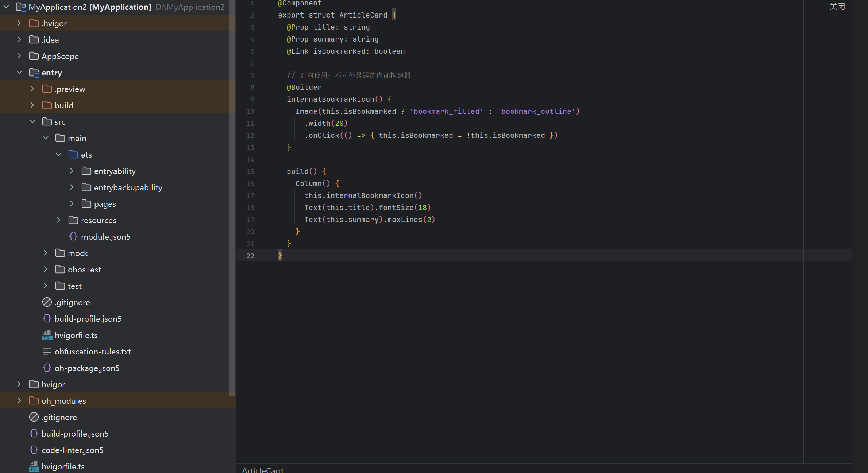This screenshot has width=868, height=473.
Task: Expand the .hvigor folder
Action: click(x=19, y=23)
